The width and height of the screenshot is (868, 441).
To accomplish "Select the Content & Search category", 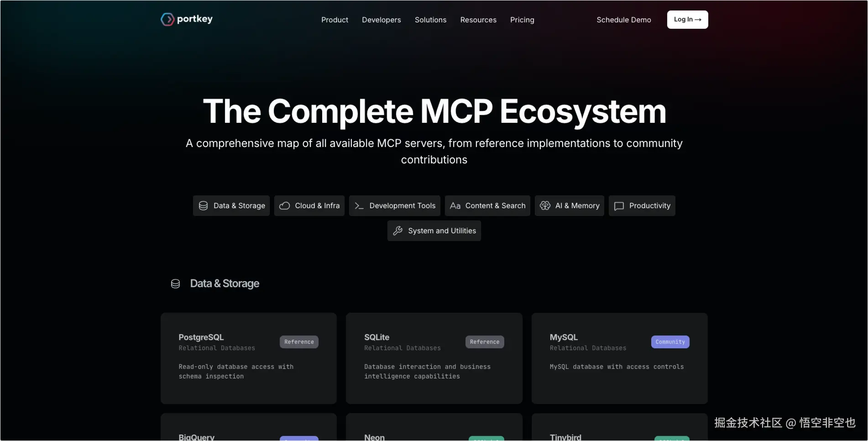I will click(x=487, y=206).
